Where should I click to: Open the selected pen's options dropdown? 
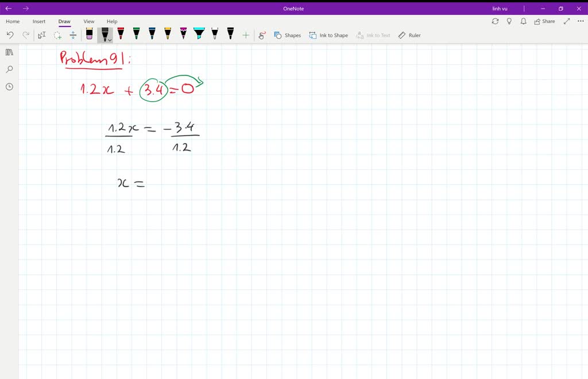click(x=109, y=40)
